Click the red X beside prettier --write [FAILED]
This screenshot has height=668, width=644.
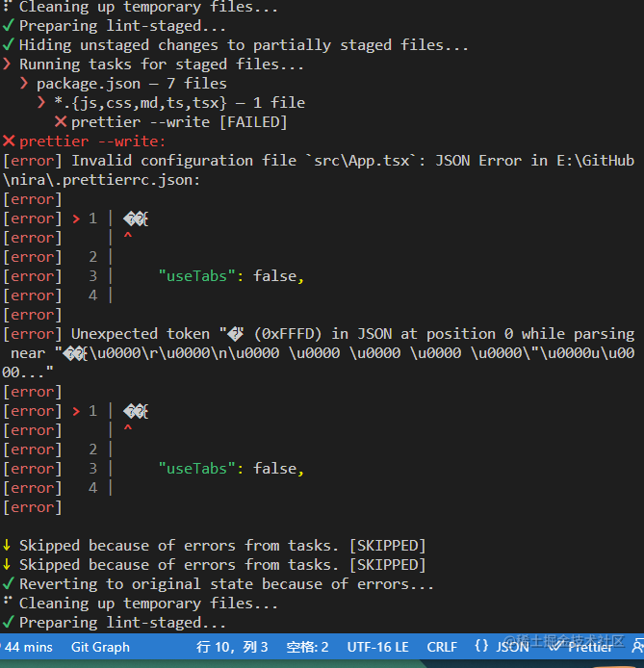[x=61, y=122]
